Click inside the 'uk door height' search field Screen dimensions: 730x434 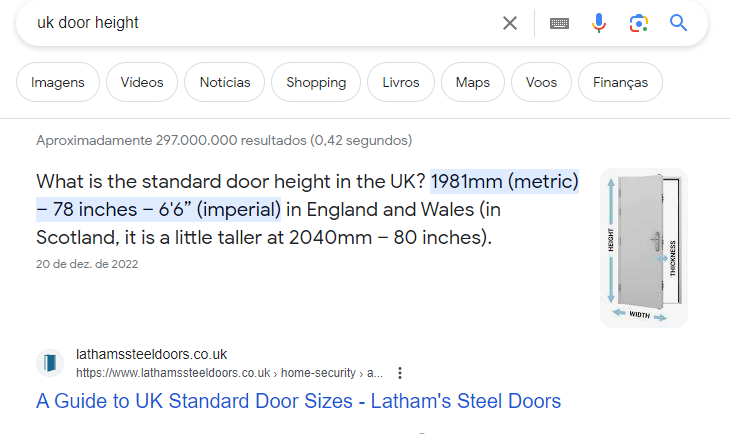pos(261,23)
